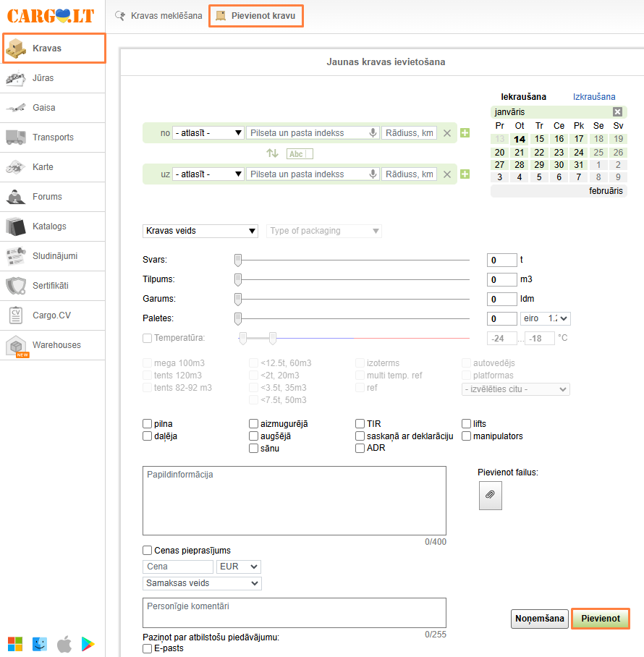Enable the TIR checkbox
The image size is (644, 657).
tap(360, 424)
